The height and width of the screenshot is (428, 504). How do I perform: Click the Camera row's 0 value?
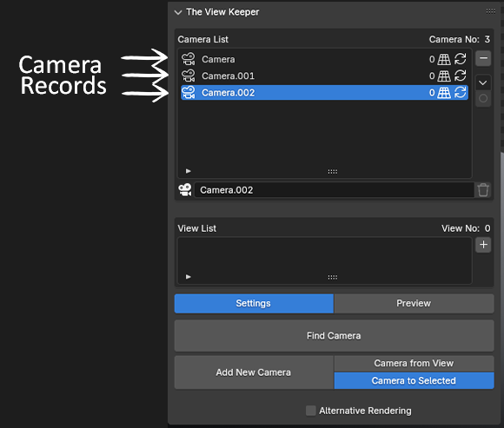point(432,59)
